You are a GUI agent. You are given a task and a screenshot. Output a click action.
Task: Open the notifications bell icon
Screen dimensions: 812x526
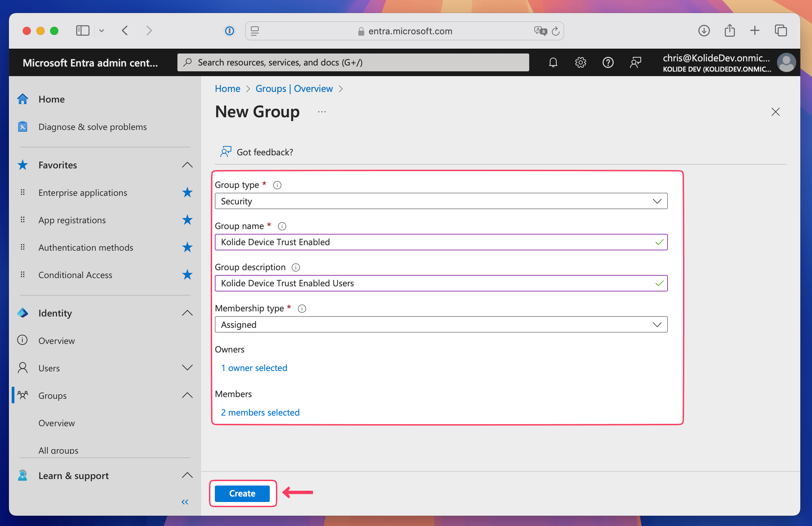pyautogui.click(x=553, y=62)
